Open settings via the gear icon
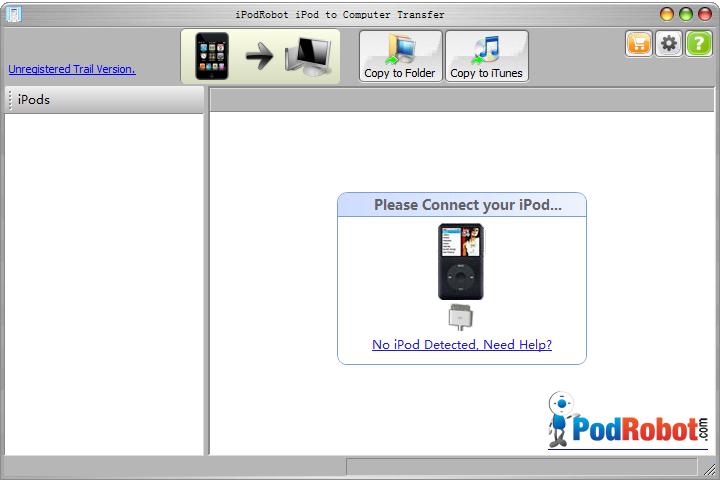The image size is (720, 480). point(668,43)
